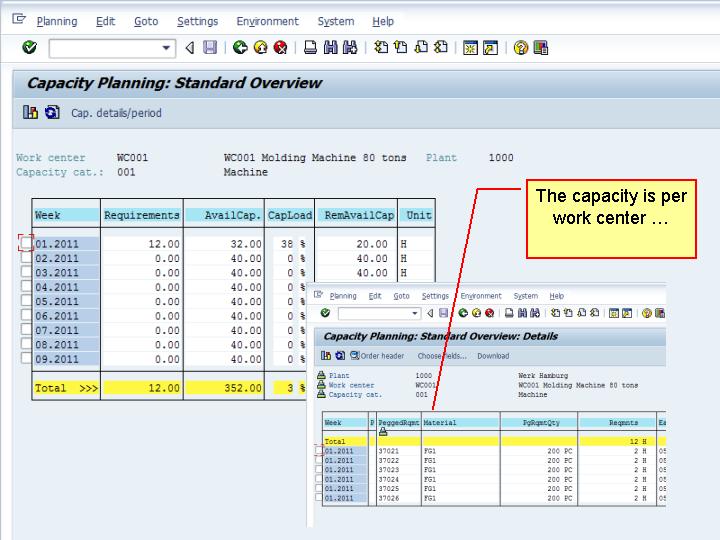Click the red Cancel icon in Details window
Viewport: 720px width, 540px height.
pos(489,313)
